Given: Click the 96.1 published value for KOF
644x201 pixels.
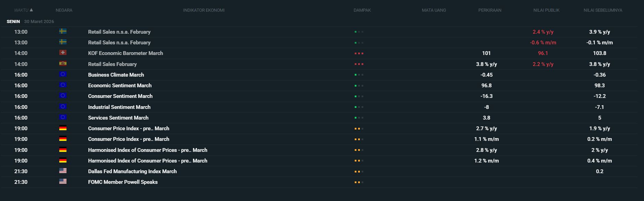Looking at the screenshot, I should 543,53.
